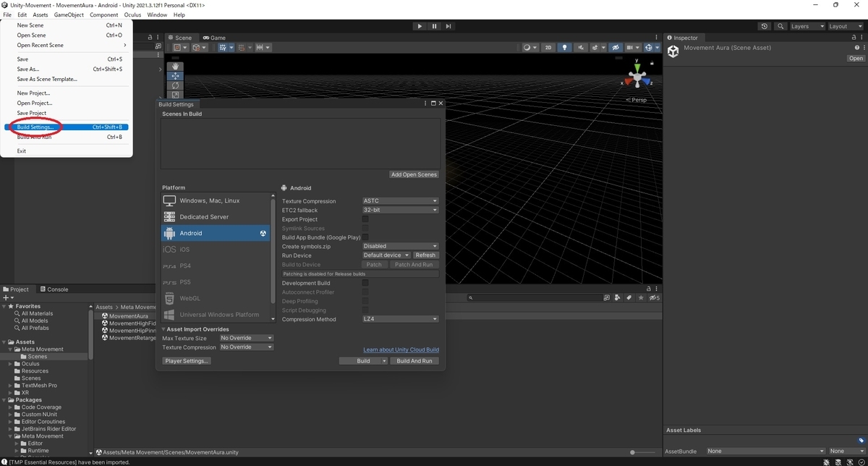
Task: Click the Gizmos toggle icon in the Scene toolbar
Action: tap(649, 48)
